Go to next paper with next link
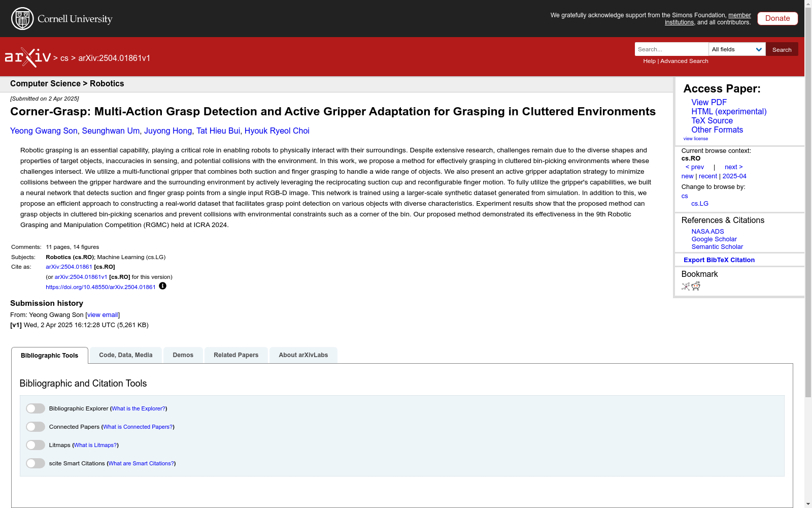The image size is (812, 508). coord(734,167)
